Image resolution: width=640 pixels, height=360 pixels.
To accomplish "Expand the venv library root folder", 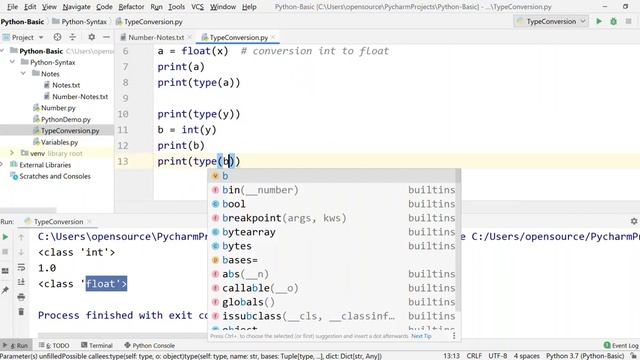I will (x=12, y=153).
